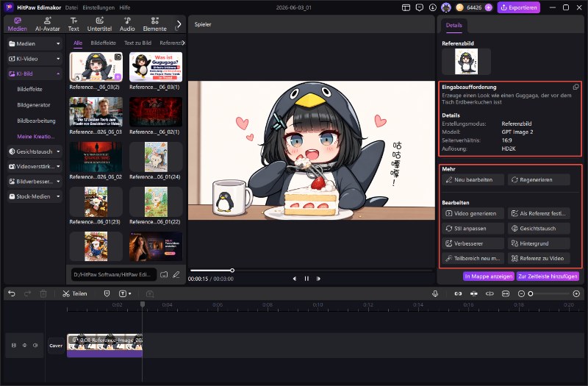Viewport: 588px width, 386px height.
Task: Switch to the AI-Avatar tab
Action: [x=47, y=24]
